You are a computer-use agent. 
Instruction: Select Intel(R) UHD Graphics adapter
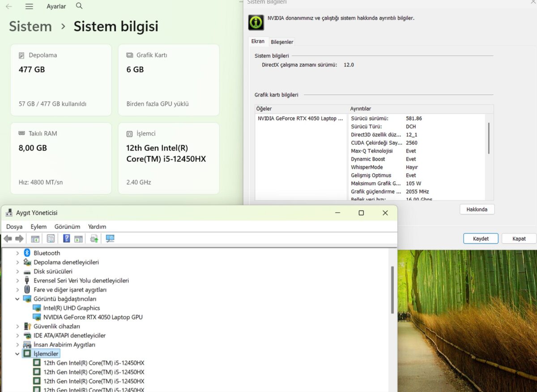72,308
